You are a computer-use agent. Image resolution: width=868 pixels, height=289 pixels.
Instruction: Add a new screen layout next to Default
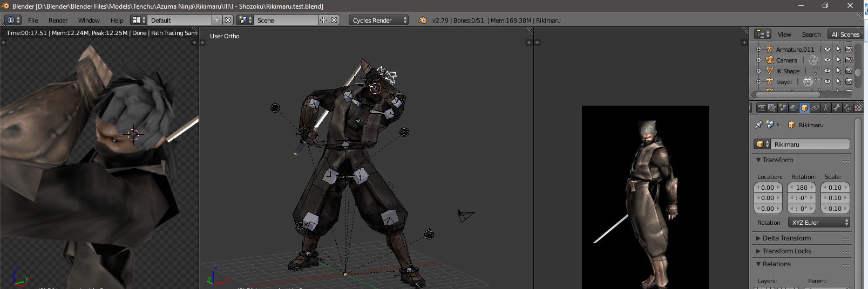point(217,20)
